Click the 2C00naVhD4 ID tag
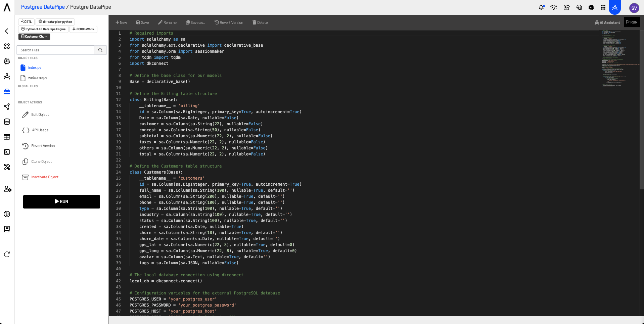 [84, 29]
